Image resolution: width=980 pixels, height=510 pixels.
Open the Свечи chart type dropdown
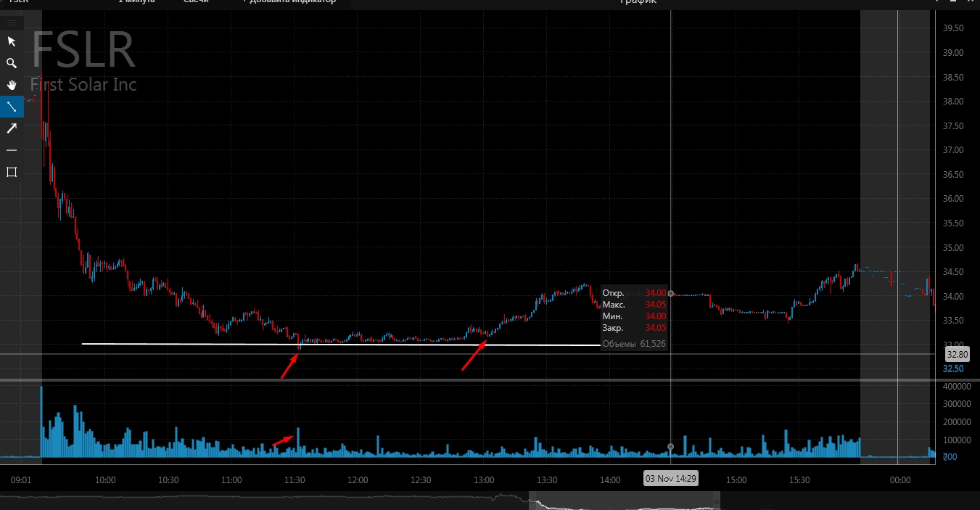point(195,2)
